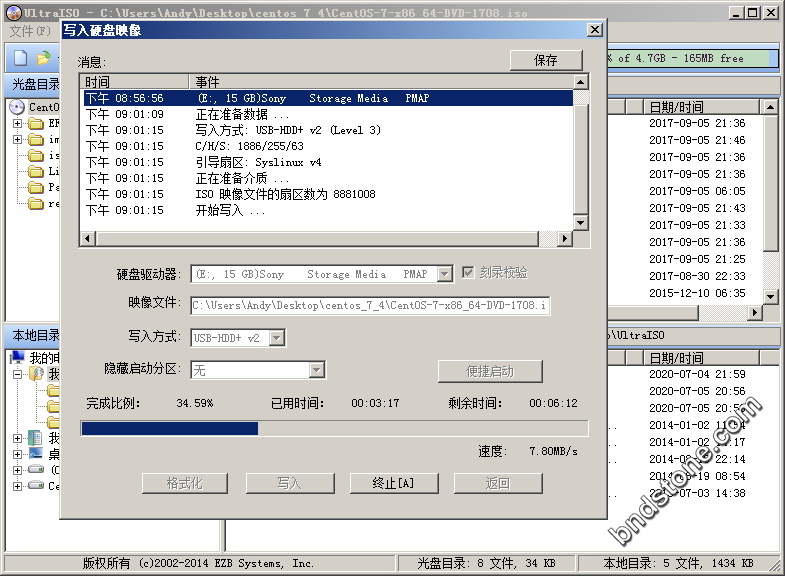Click the 终止[A] abort button
785x576 pixels.
(394, 483)
